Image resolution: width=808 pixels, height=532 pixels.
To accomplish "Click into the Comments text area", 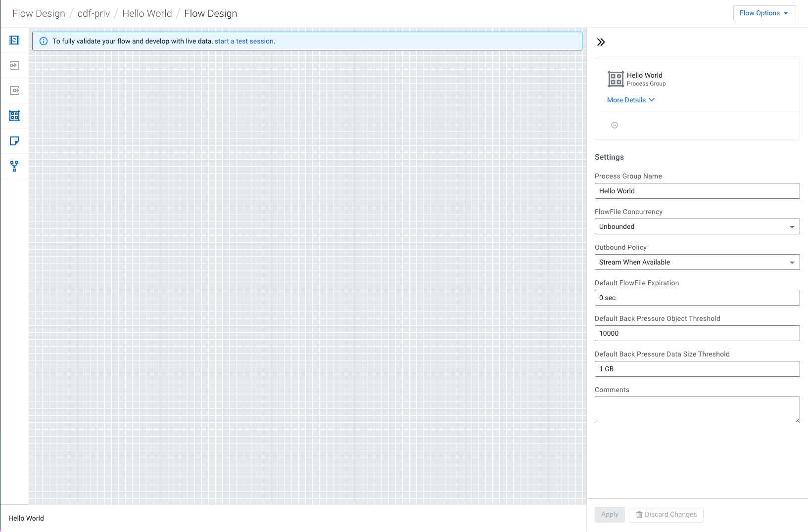I will tap(697, 409).
